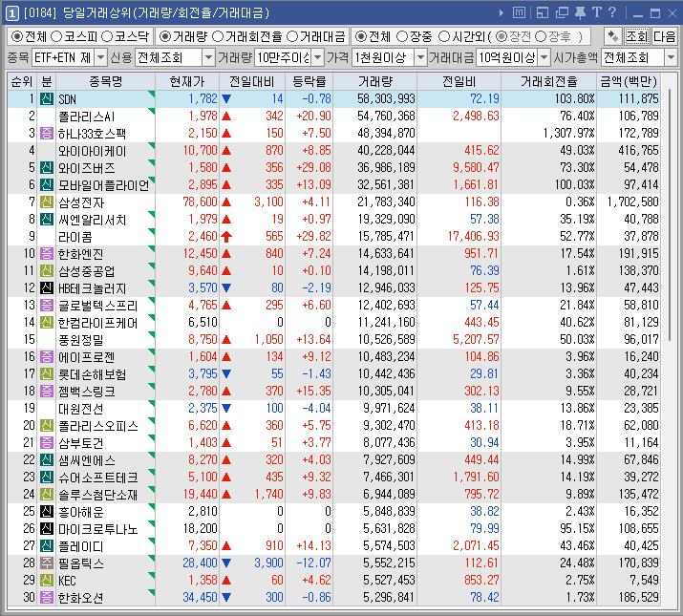Click the screen layout icon in title bar
Screen dimensions: 683x616
543,12
